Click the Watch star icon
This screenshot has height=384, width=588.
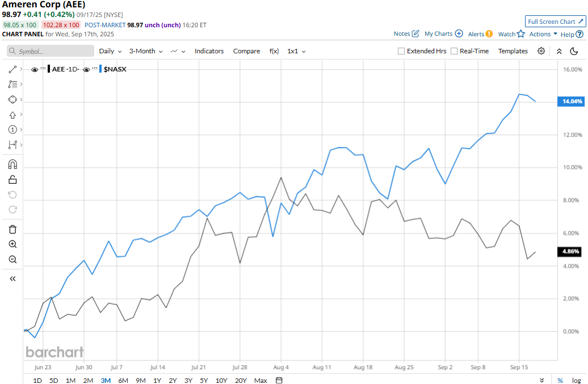pyautogui.click(x=520, y=33)
